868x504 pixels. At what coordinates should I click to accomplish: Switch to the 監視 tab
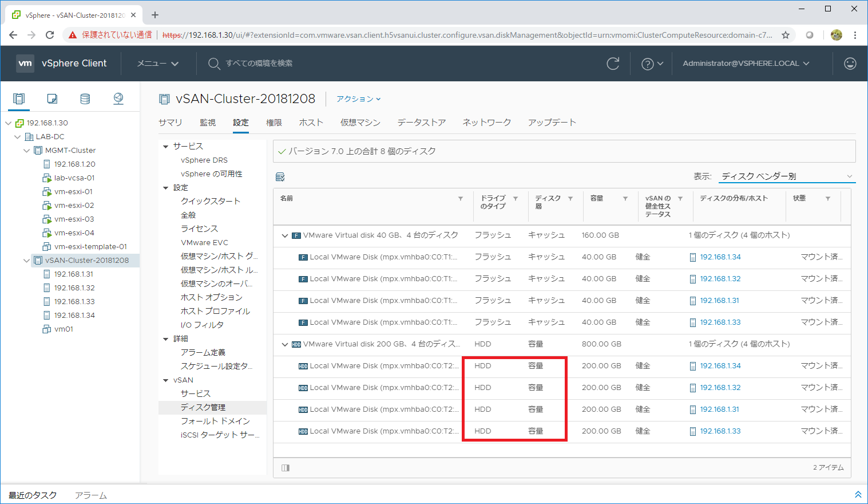tap(208, 123)
